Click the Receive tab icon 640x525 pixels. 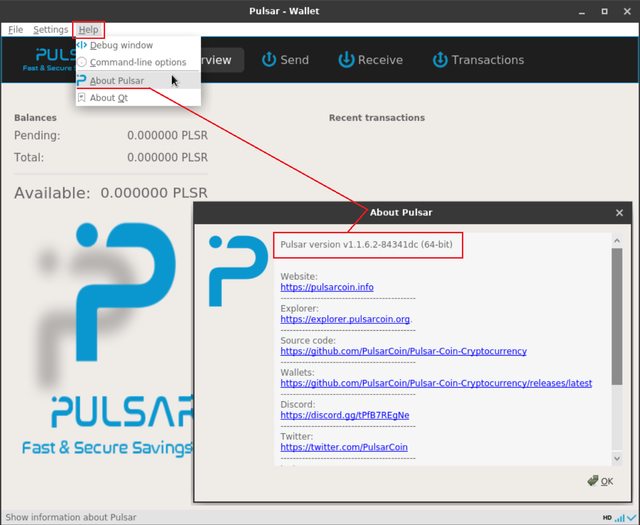click(346, 60)
